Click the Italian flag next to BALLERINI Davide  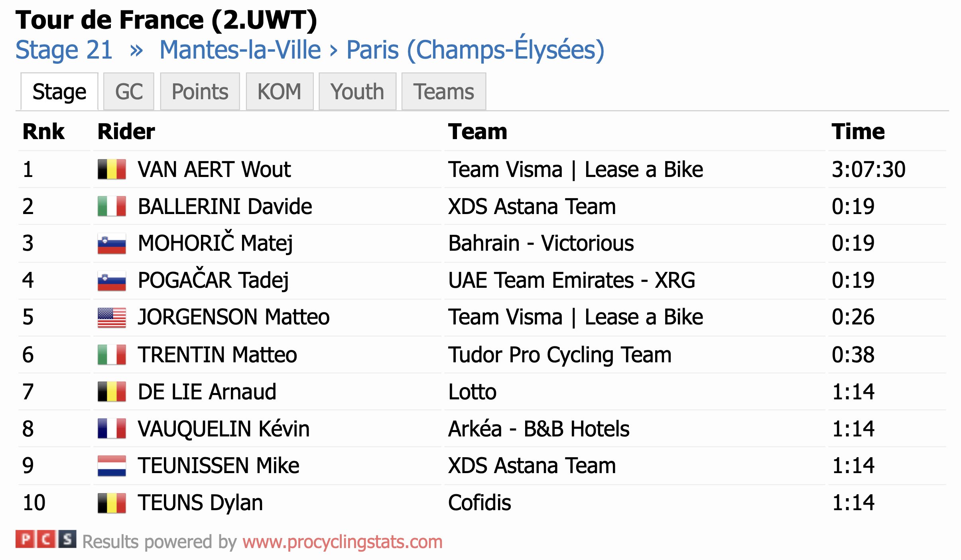point(112,206)
